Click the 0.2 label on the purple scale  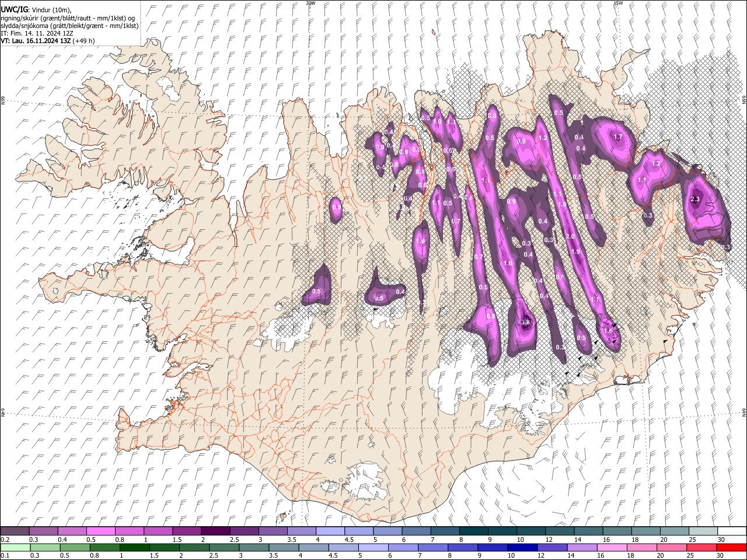pyautogui.click(x=5, y=540)
